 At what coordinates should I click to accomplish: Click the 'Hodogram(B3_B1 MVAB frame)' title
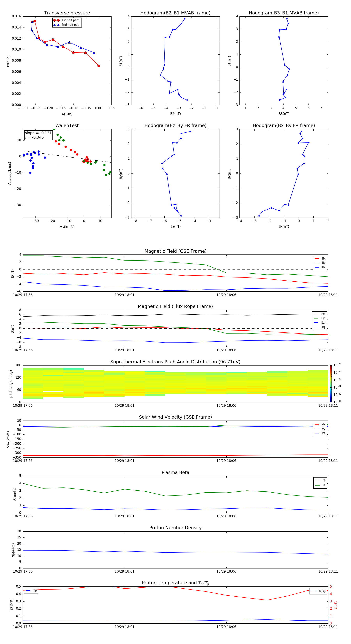click(284, 13)
